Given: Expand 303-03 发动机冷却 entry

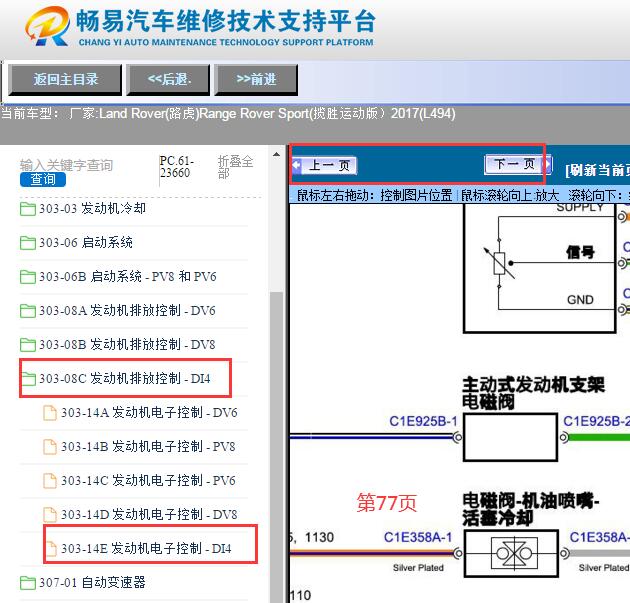Looking at the screenshot, I should [92, 208].
